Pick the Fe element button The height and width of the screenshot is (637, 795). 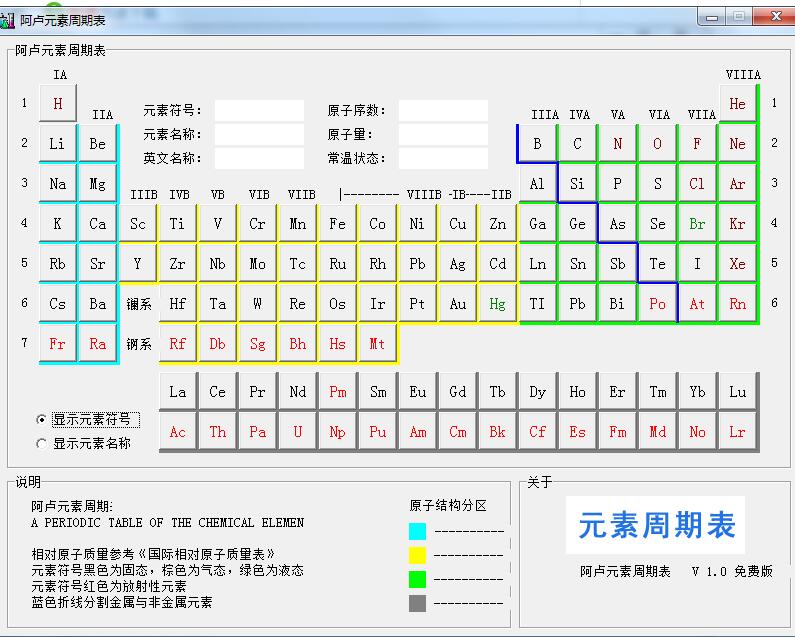point(338,224)
